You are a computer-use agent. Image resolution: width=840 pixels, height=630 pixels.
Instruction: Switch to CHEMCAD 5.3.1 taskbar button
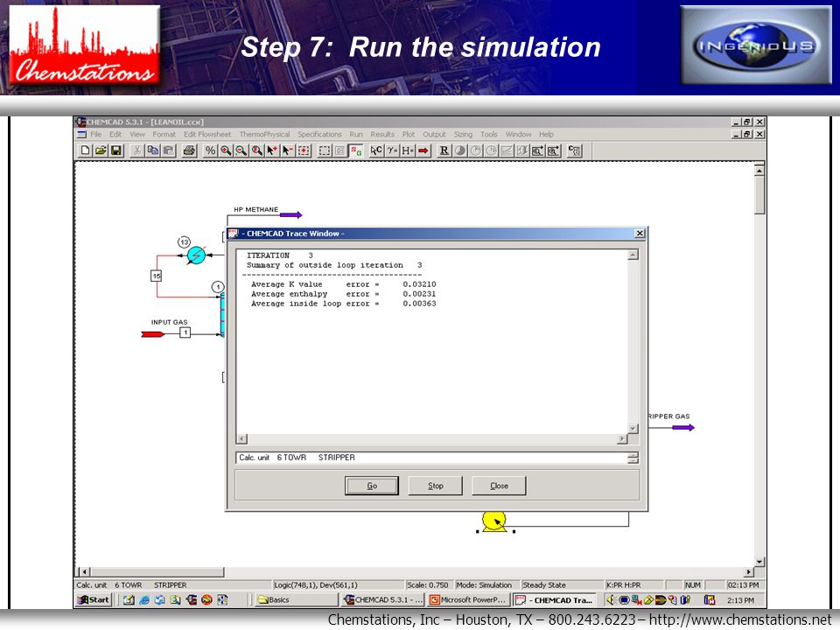click(x=383, y=600)
